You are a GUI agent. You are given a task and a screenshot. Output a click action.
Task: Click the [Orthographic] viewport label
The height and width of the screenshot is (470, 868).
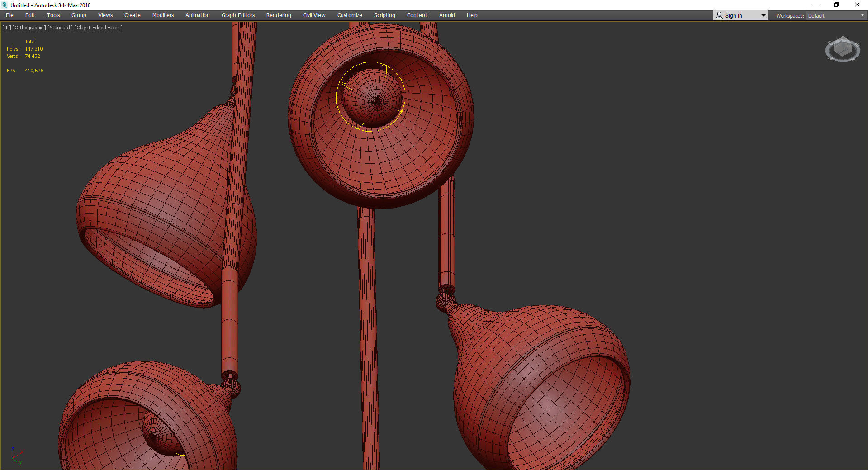[29, 28]
